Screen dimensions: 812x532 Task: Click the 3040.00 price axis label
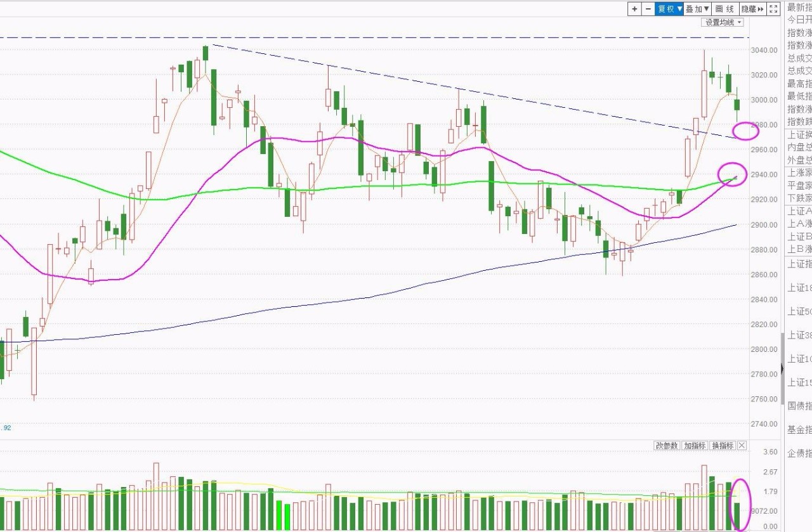pyautogui.click(x=764, y=50)
